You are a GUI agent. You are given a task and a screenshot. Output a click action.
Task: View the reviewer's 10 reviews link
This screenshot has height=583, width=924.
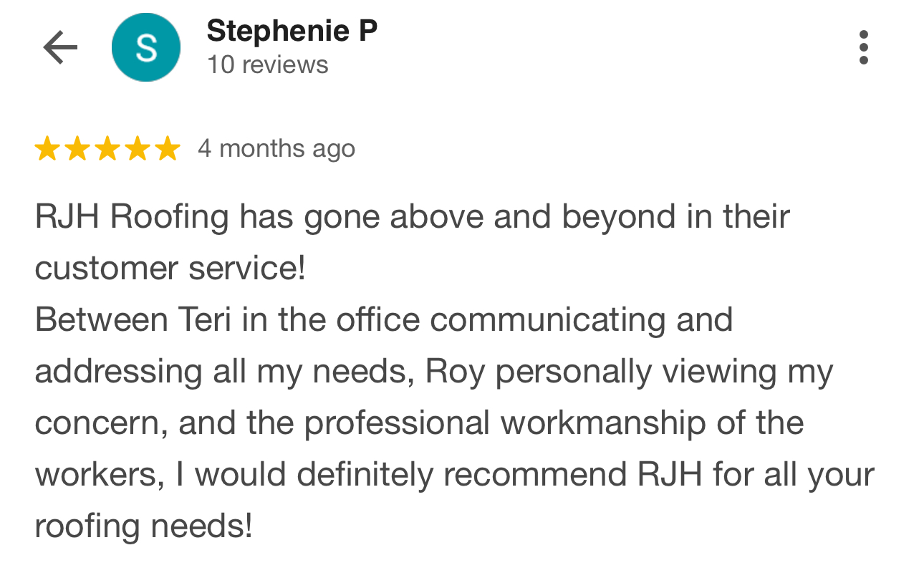pos(267,64)
